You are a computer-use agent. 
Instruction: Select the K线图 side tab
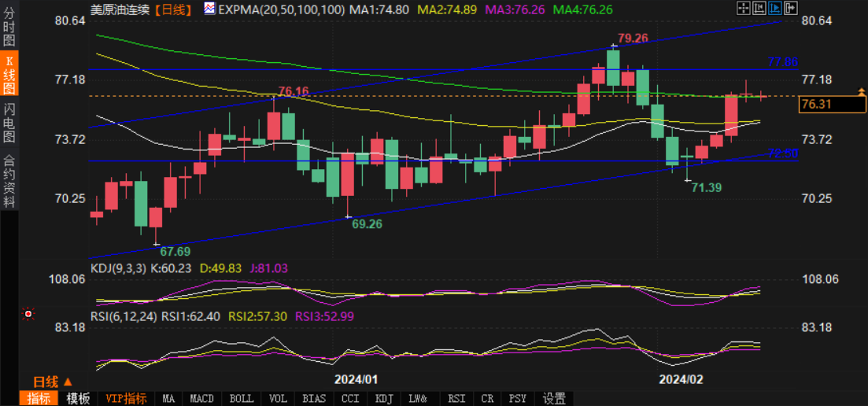pos(9,76)
